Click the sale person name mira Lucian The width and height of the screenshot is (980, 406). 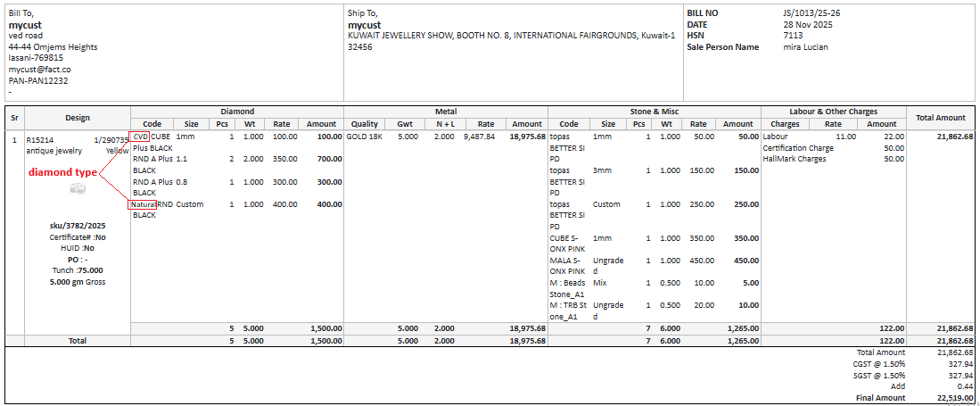pyautogui.click(x=803, y=47)
